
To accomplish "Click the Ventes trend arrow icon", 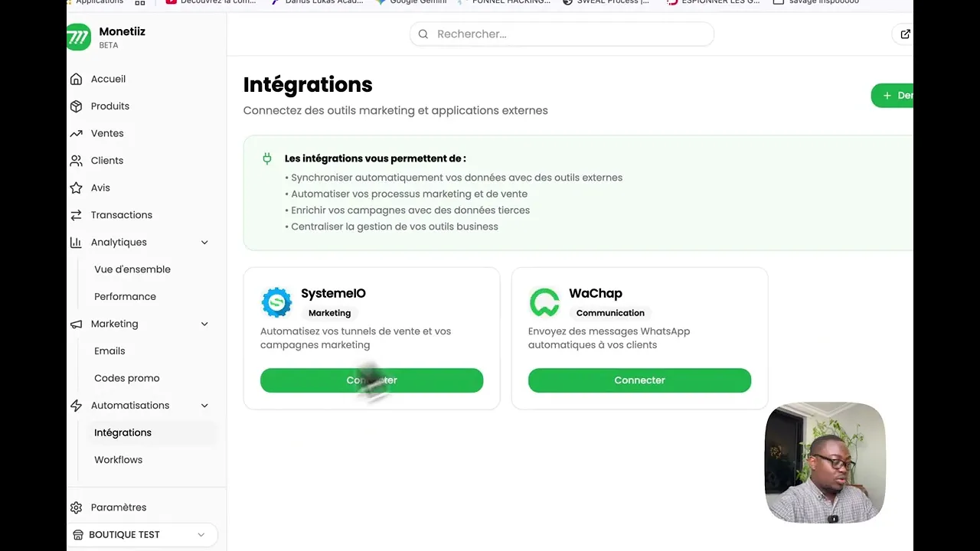I will (76, 133).
